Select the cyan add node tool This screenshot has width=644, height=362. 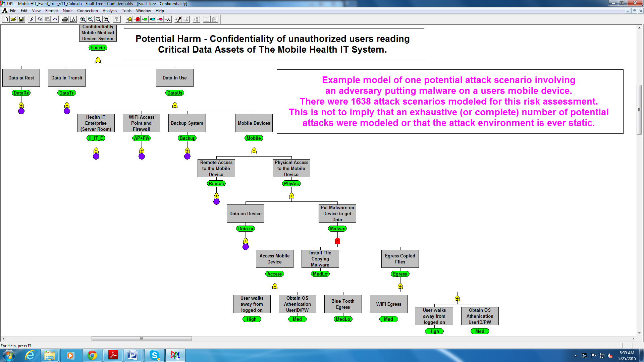pos(152,19)
